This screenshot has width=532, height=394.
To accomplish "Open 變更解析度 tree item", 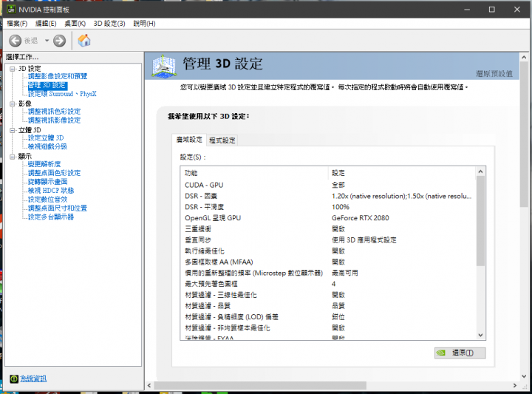I will (x=44, y=165).
